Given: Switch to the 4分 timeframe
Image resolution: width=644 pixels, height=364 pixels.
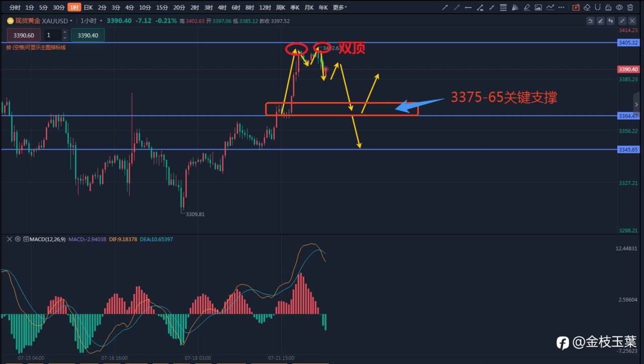Looking at the screenshot, I should tap(130, 8).
